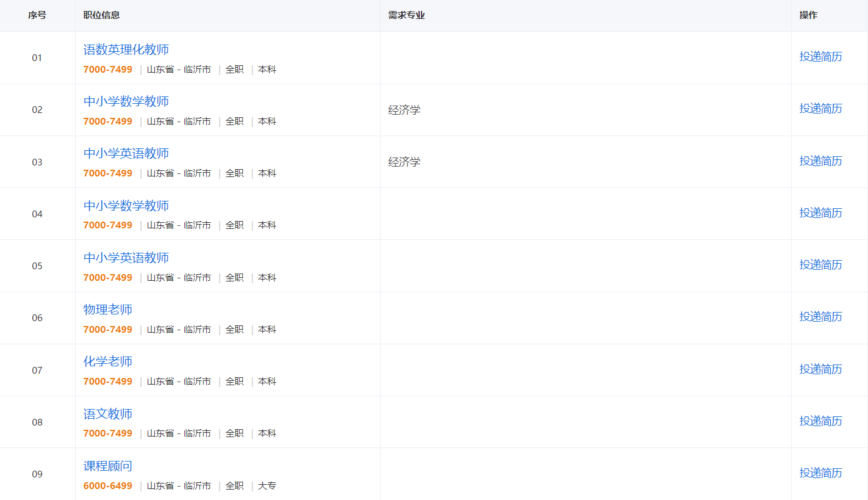868x500 pixels.
Task: Click row number 05
Action: pyautogui.click(x=37, y=266)
